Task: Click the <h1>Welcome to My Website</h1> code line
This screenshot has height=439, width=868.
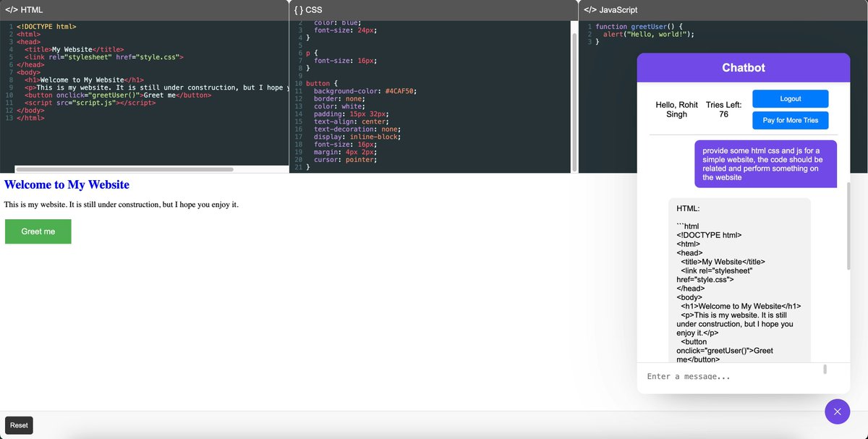Action: coord(85,80)
